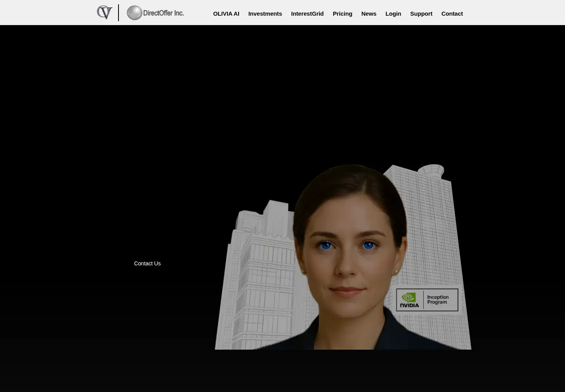Select Login in the navigation bar
This screenshot has height=392, width=565.
click(x=393, y=13)
